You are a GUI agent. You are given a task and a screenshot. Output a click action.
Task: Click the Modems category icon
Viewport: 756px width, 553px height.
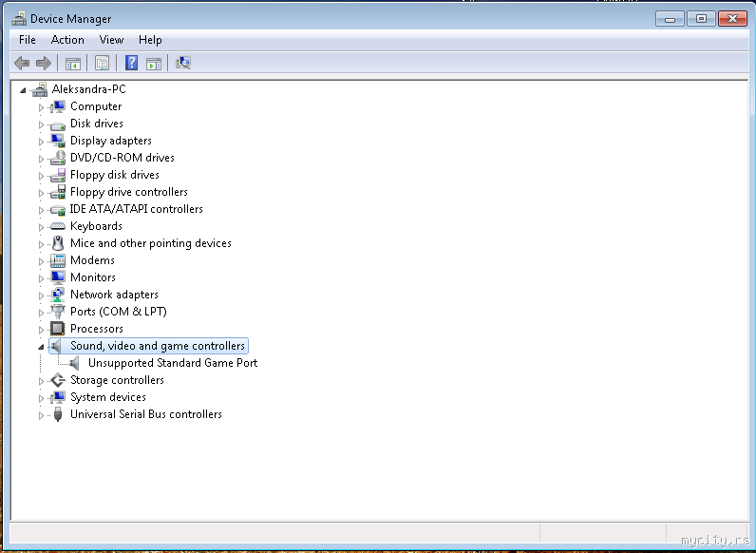(58, 260)
